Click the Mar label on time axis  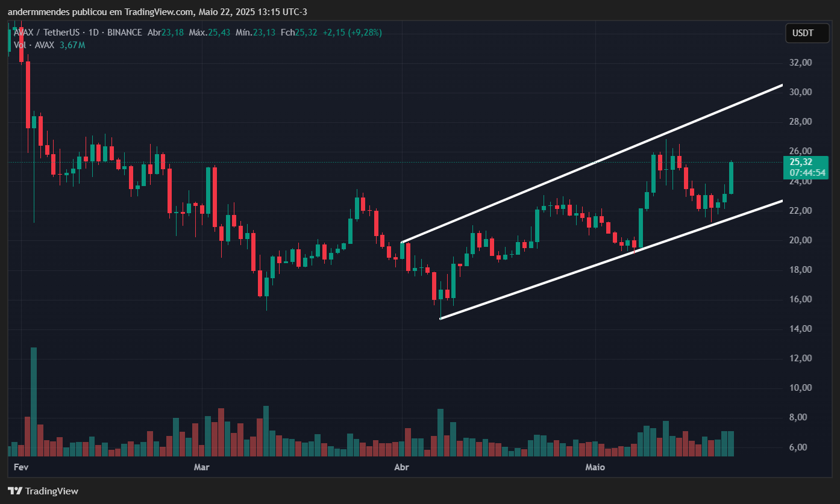(201, 467)
